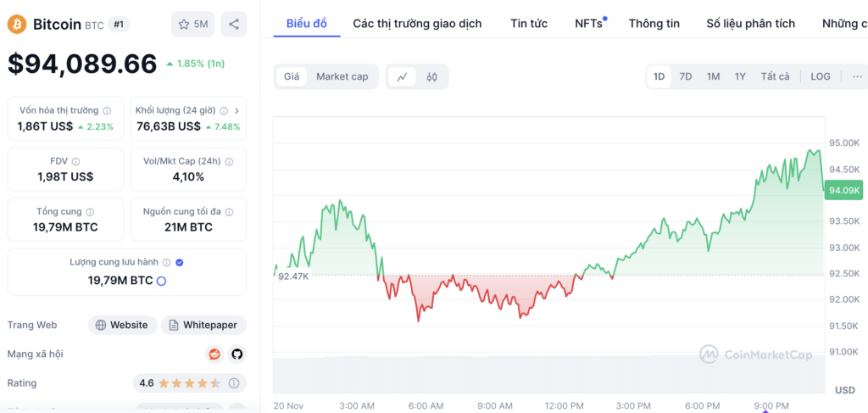868x413 pixels.
Task: Click the USD currency label on chart
Action: pyautogui.click(x=845, y=390)
